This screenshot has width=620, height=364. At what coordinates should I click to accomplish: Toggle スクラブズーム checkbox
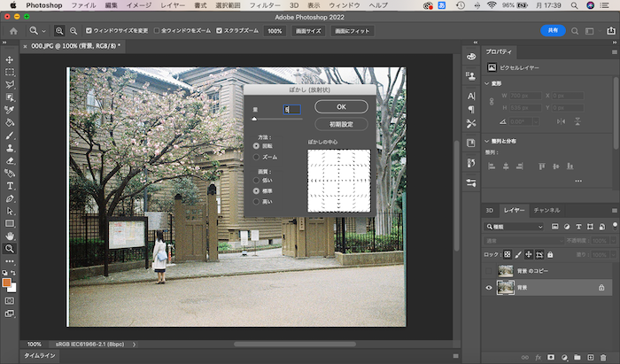[219, 31]
